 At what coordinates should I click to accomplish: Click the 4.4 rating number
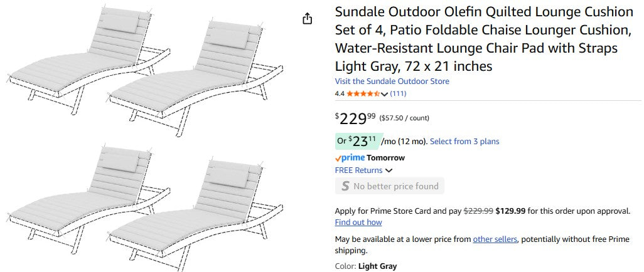(x=340, y=94)
